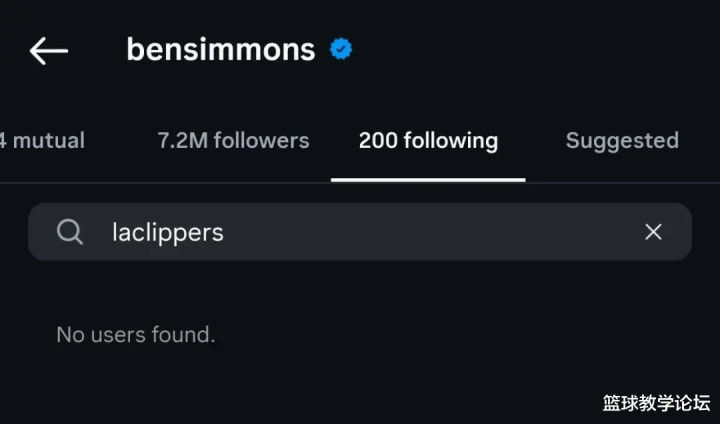Tap the empty area of the search bar
The height and width of the screenshot is (424, 720).
coord(432,232)
